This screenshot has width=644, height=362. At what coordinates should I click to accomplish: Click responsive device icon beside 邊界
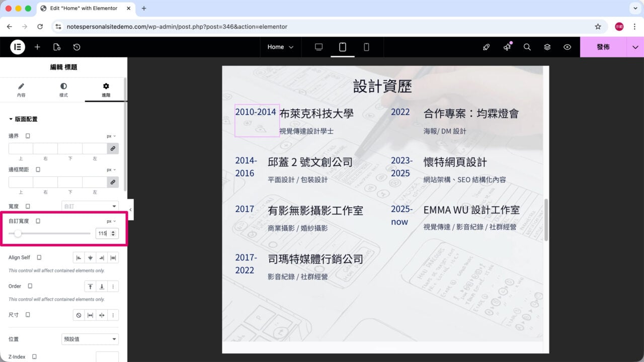pos(28,136)
